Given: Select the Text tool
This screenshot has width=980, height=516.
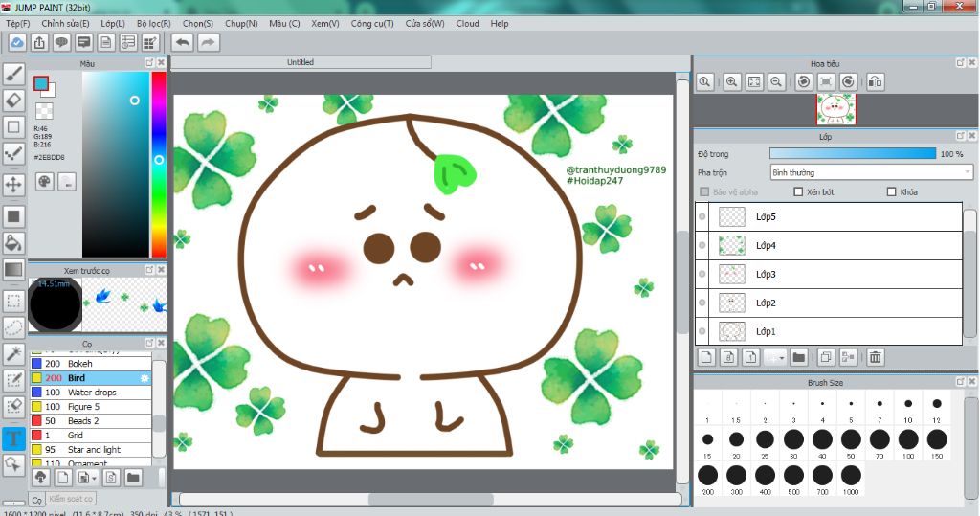Looking at the screenshot, I should coord(14,439).
